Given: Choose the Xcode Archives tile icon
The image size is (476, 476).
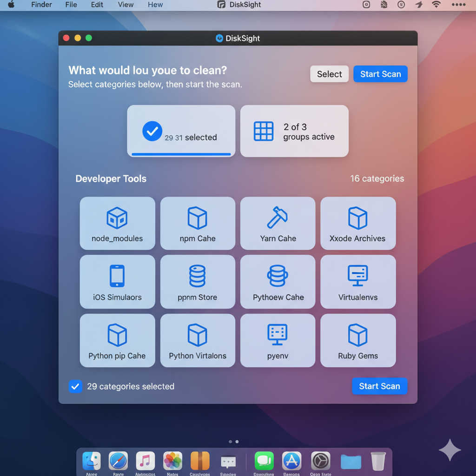Looking at the screenshot, I should (357, 218).
